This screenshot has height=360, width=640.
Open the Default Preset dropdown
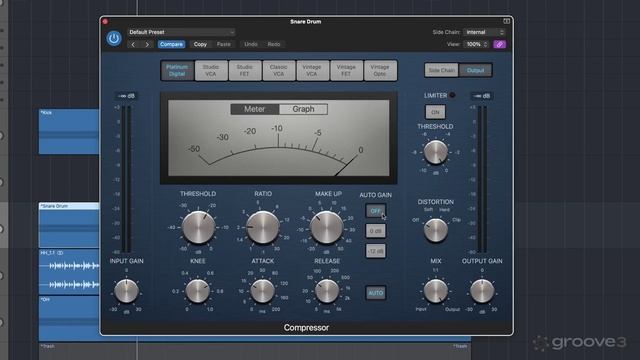click(182, 32)
